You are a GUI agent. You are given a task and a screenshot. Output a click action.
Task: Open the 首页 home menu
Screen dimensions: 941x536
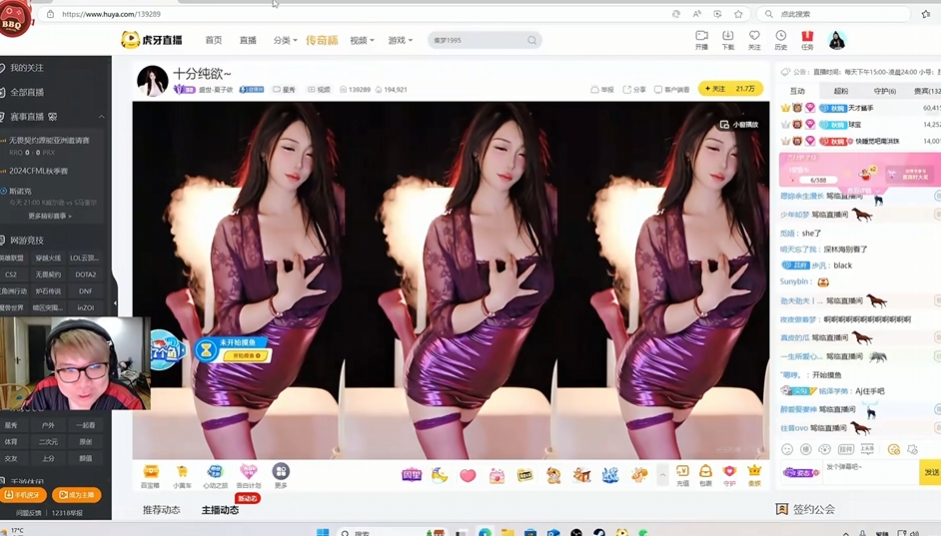pos(214,40)
